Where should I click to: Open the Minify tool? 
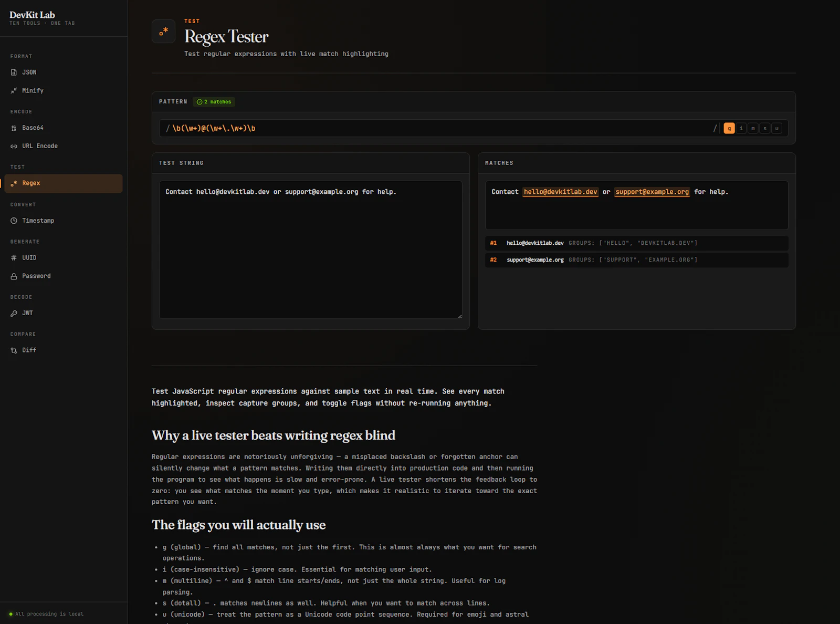tap(64, 91)
